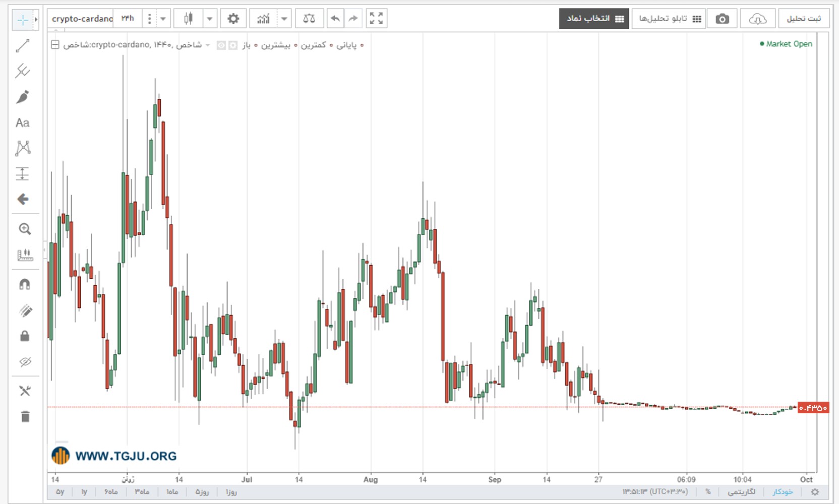Select the long position measurement tool
Image resolution: width=839 pixels, height=504 pixels.
click(x=23, y=174)
